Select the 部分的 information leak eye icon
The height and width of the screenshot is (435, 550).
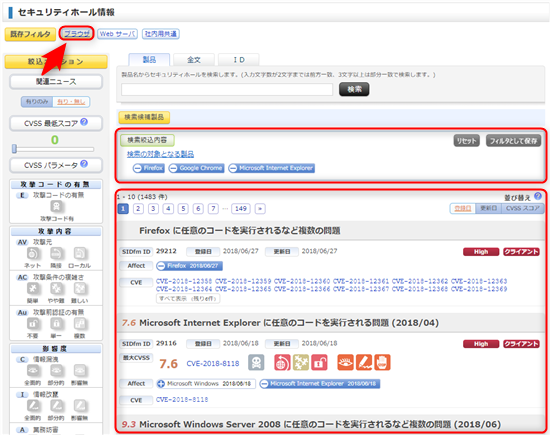point(56,371)
